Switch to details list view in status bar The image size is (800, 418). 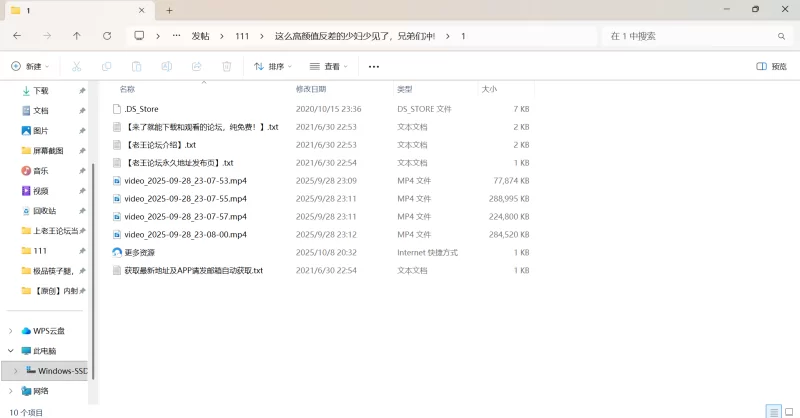click(773, 411)
